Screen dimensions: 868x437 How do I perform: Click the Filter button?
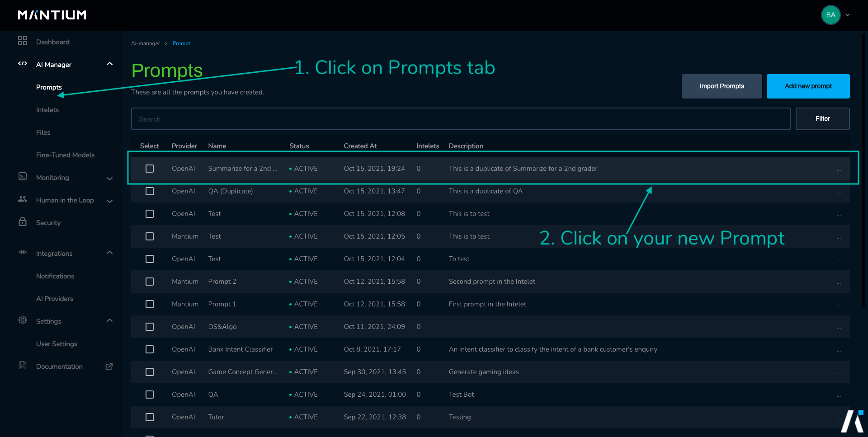coord(822,119)
